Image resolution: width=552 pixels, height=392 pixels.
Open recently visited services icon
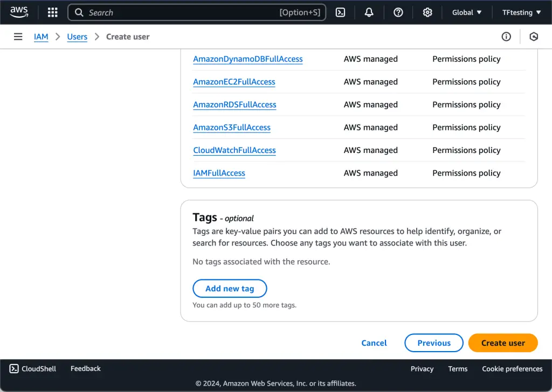point(534,37)
